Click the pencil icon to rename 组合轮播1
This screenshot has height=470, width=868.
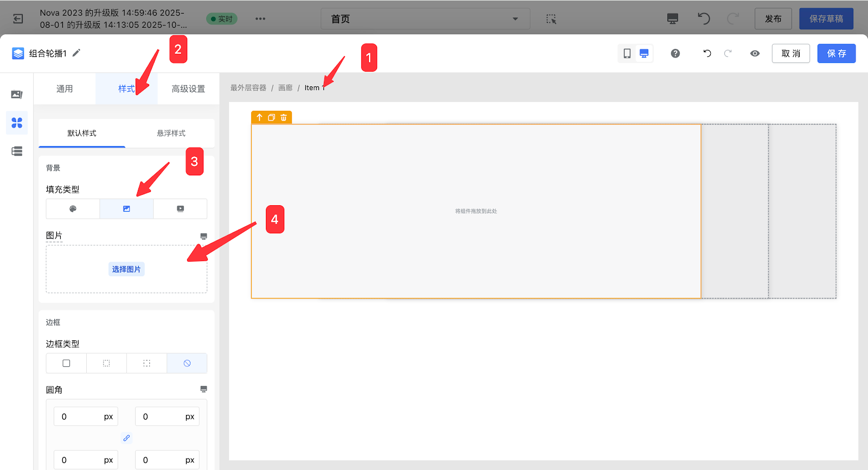tap(76, 53)
